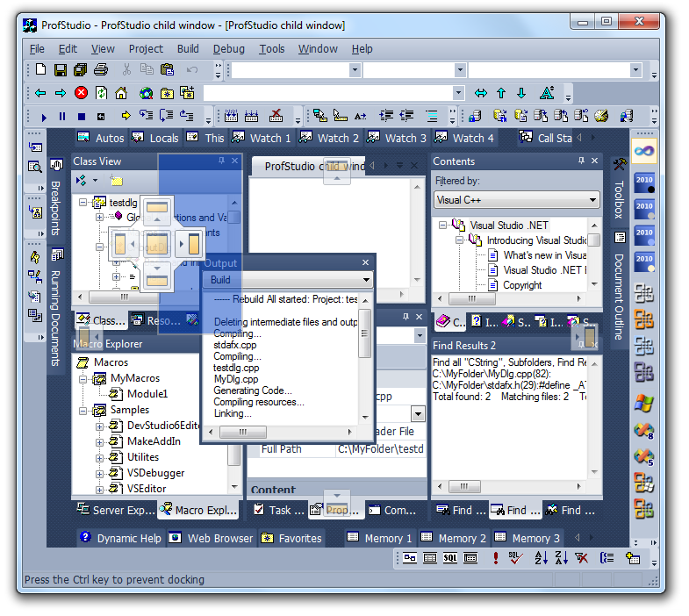The height and width of the screenshot is (616, 689).
Task: Expand the DevStudio6Editor macro node
Action: pos(99,426)
